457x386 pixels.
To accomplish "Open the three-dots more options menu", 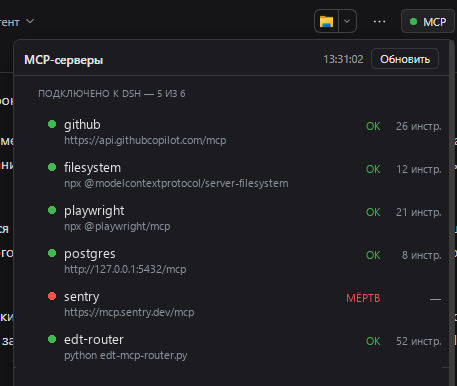I will (x=379, y=22).
